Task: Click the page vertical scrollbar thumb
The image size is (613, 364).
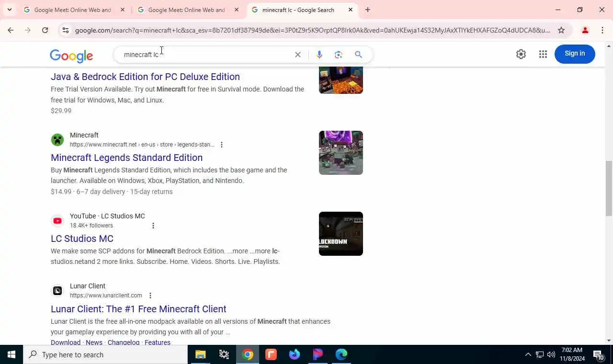Action: tap(609, 188)
